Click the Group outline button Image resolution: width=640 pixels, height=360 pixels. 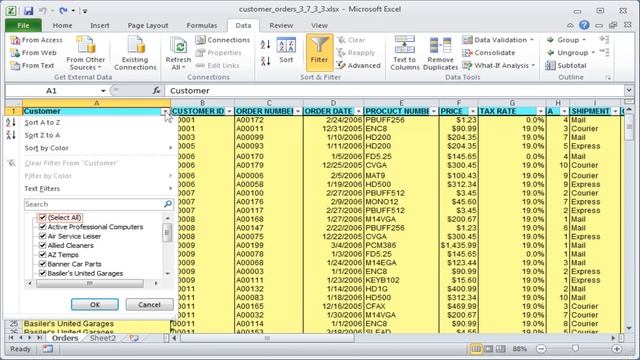click(567, 40)
